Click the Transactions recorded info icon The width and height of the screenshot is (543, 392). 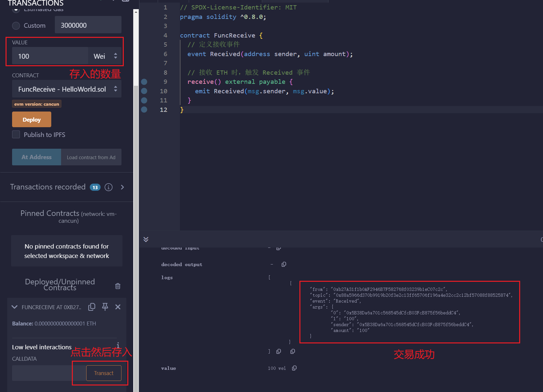coord(108,187)
